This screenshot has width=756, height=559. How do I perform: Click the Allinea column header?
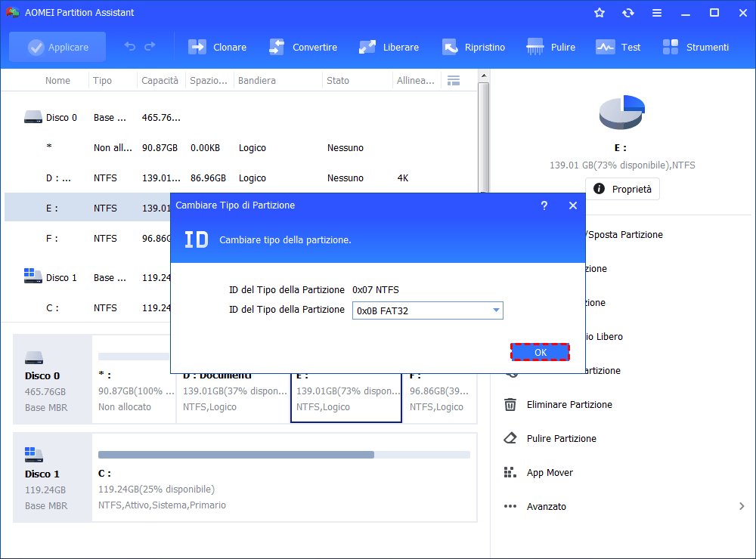[x=415, y=81]
